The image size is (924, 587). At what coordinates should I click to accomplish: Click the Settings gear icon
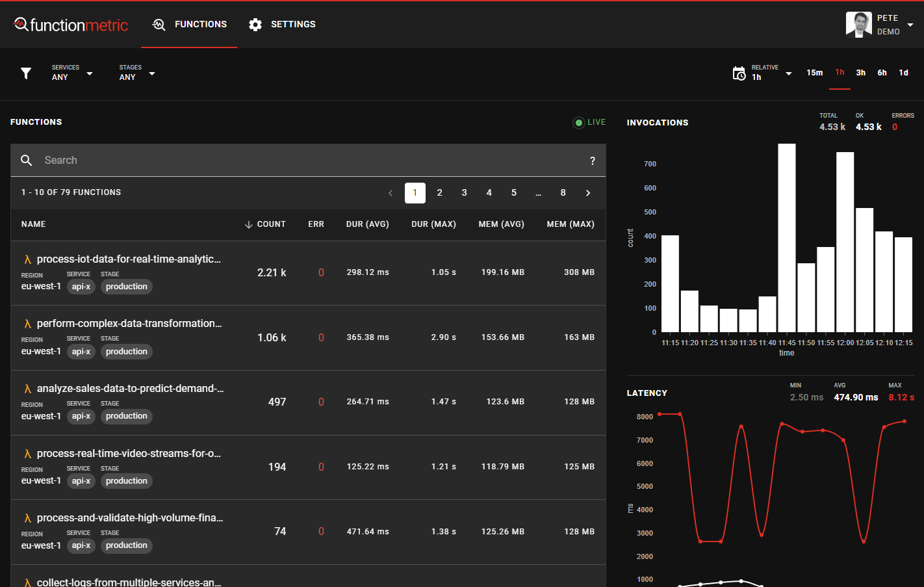tap(255, 25)
